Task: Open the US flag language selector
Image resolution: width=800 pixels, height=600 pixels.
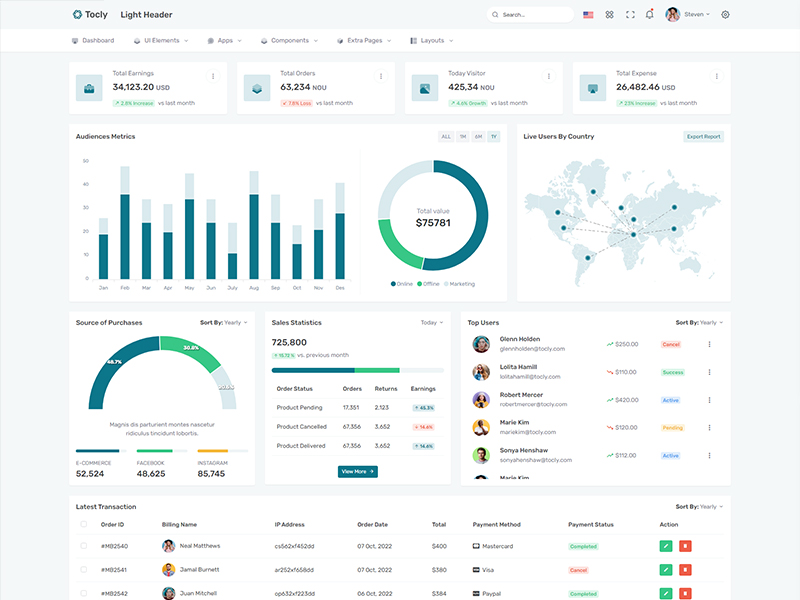Action: point(588,15)
